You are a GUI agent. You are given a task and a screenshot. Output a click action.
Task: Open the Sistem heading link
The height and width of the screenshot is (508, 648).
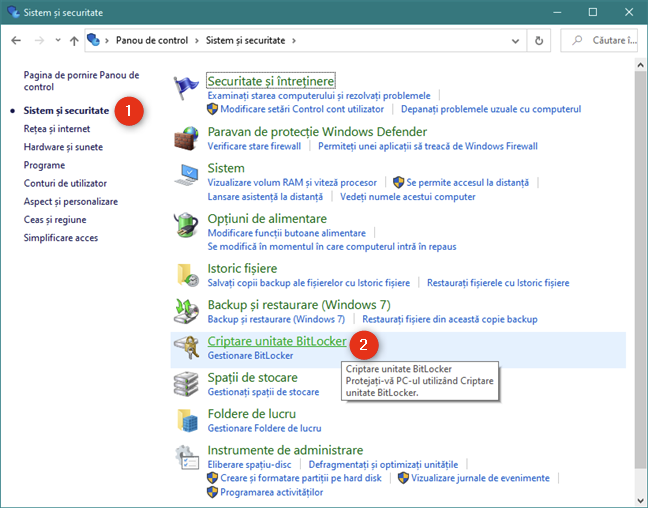click(x=226, y=168)
